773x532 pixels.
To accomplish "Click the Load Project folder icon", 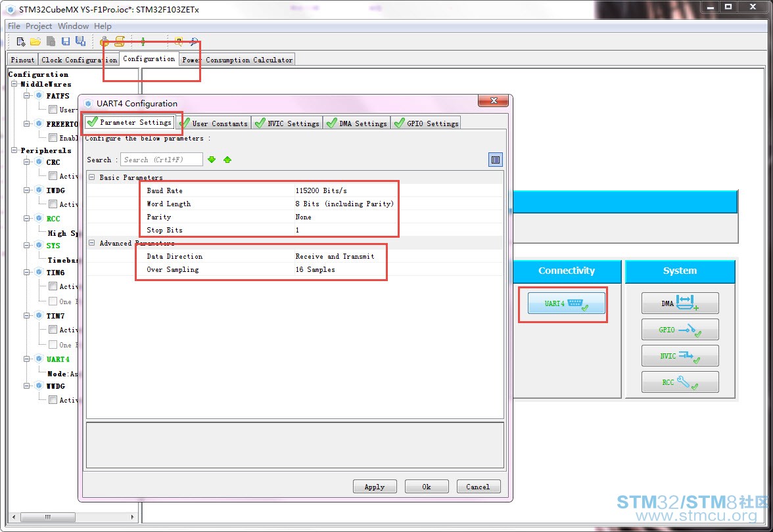I will 35,42.
